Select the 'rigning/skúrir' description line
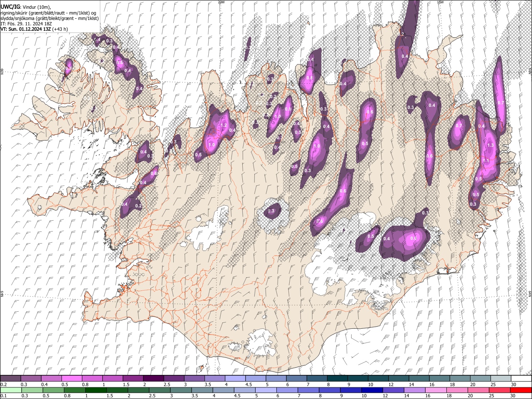 point(48,13)
